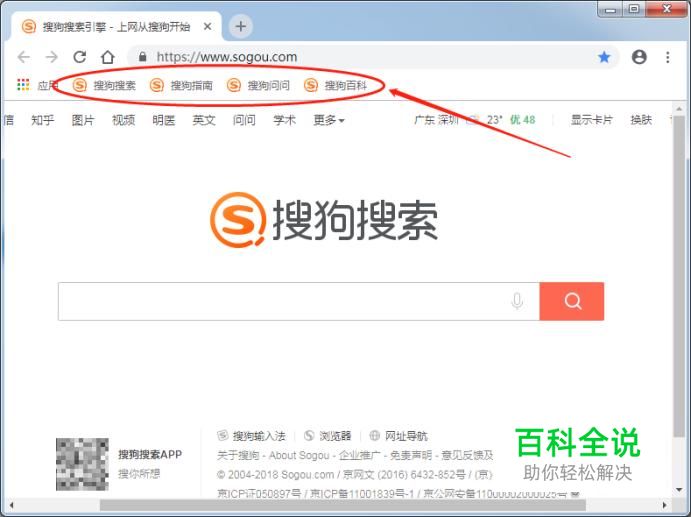Open the 企业推广 footer link
Viewport: 691px width, 517px height.
pyautogui.click(x=360, y=455)
